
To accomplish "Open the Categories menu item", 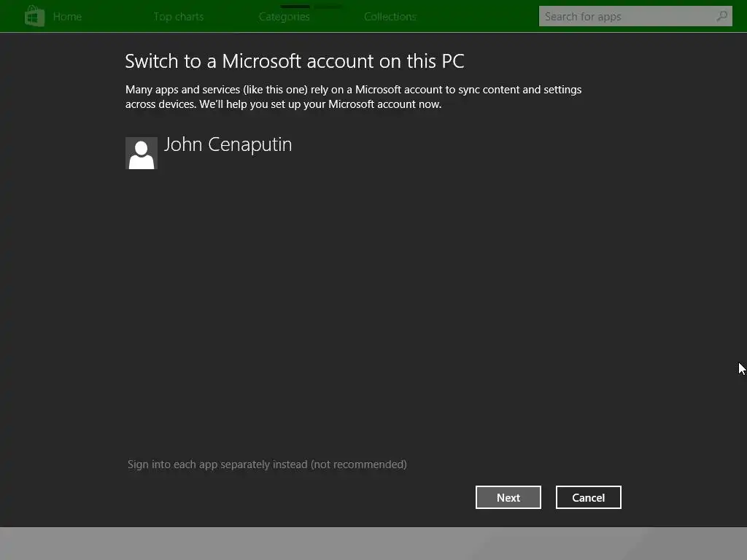I will [285, 17].
